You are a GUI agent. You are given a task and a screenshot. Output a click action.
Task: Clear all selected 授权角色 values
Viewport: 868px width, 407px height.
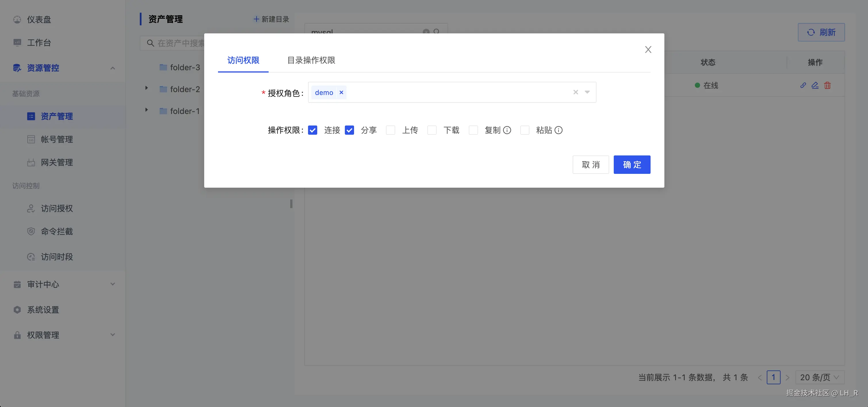[576, 92]
